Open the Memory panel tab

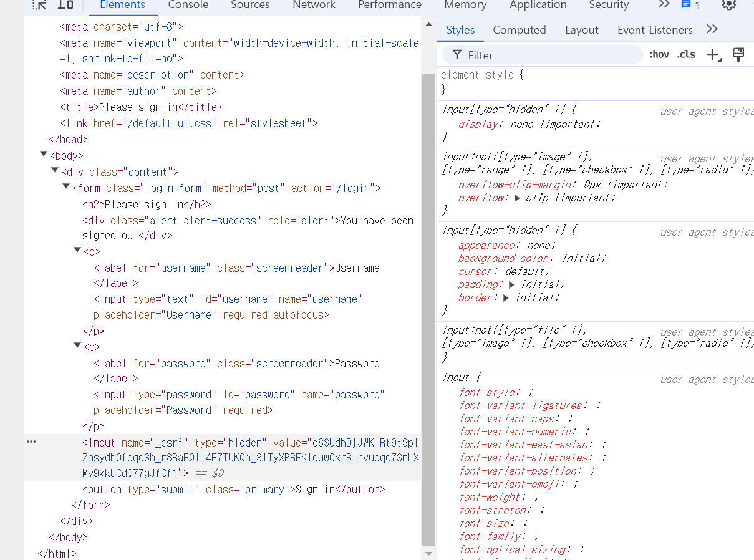coord(465,5)
